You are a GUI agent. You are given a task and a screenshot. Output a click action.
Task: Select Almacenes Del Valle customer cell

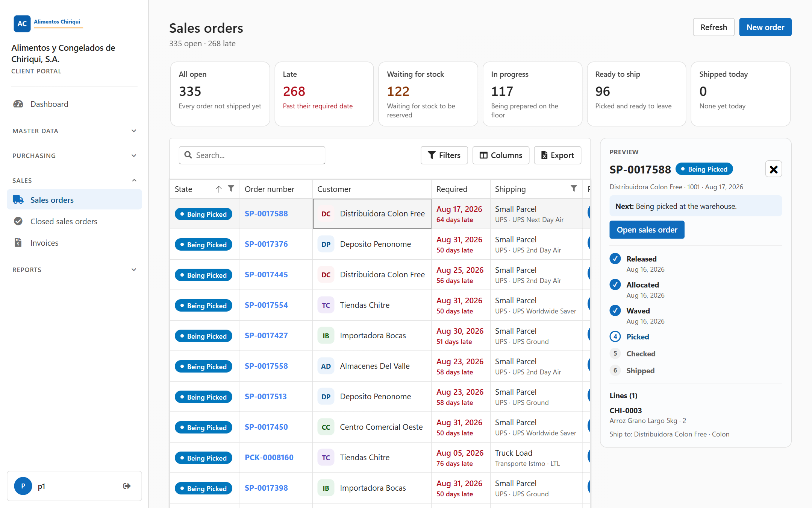tap(372, 366)
